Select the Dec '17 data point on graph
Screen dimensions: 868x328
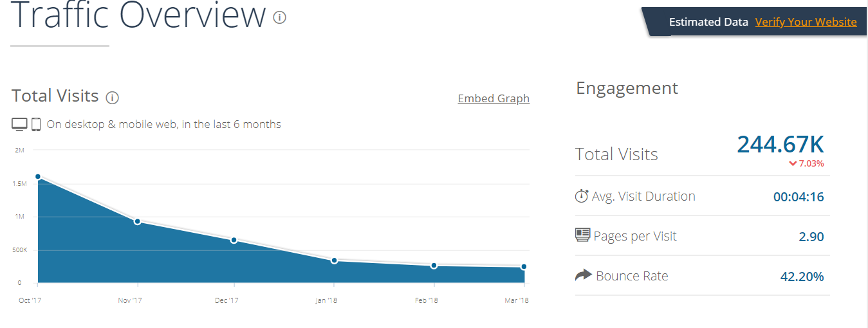click(x=234, y=240)
